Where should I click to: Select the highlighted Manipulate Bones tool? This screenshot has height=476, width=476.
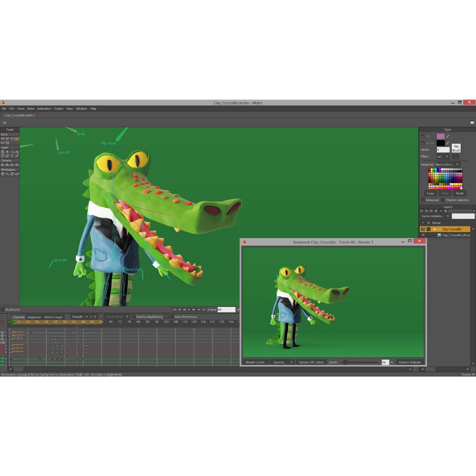point(17,139)
